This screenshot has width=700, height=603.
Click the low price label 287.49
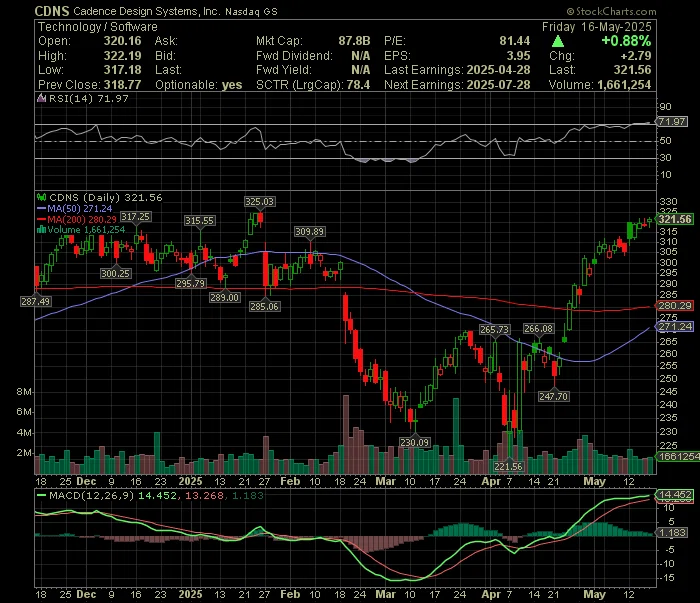[x=36, y=302]
